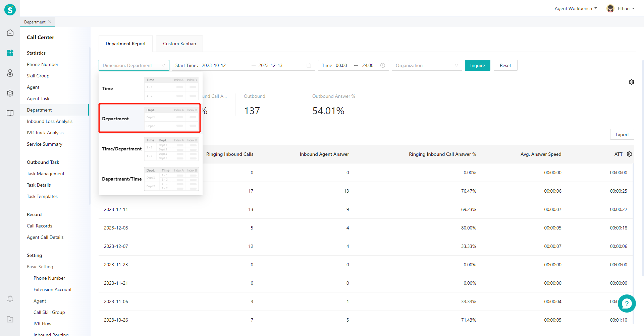This screenshot has height=336, width=644.
Task: Choose the Department/Time dimension option
Action: (x=150, y=179)
